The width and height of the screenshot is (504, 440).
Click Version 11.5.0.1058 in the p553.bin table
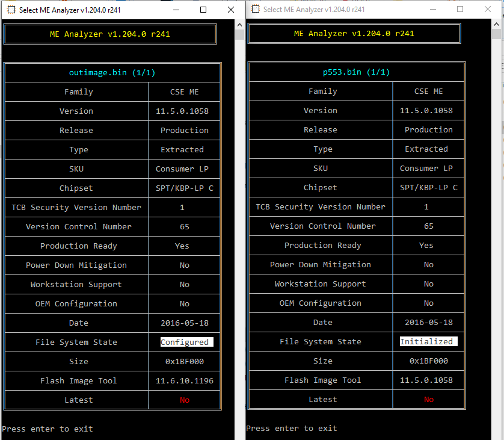[x=426, y=111]
